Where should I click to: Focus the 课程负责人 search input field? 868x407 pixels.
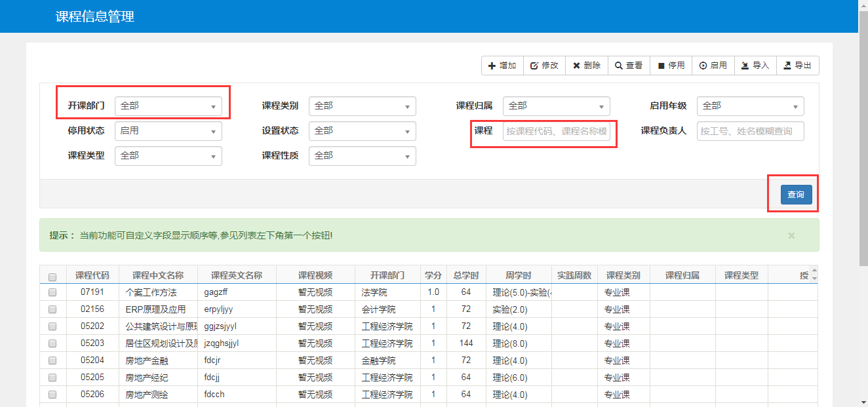[750, 131]
